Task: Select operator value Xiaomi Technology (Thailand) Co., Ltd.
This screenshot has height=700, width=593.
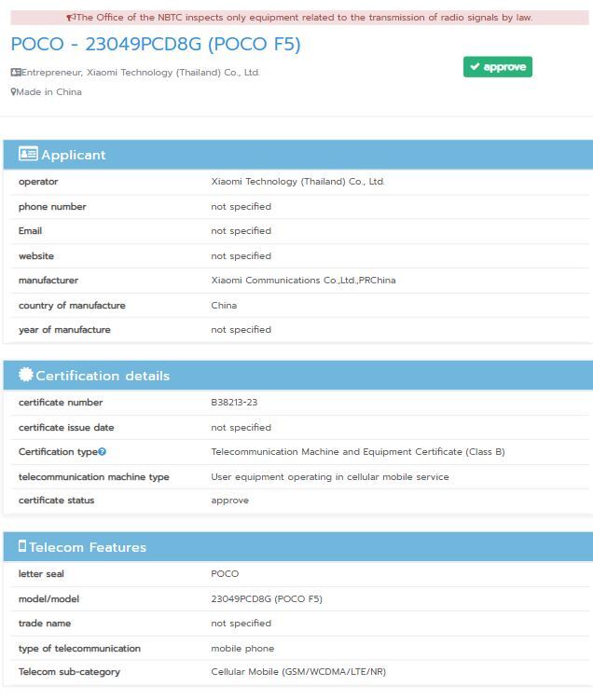Action: 297,182
